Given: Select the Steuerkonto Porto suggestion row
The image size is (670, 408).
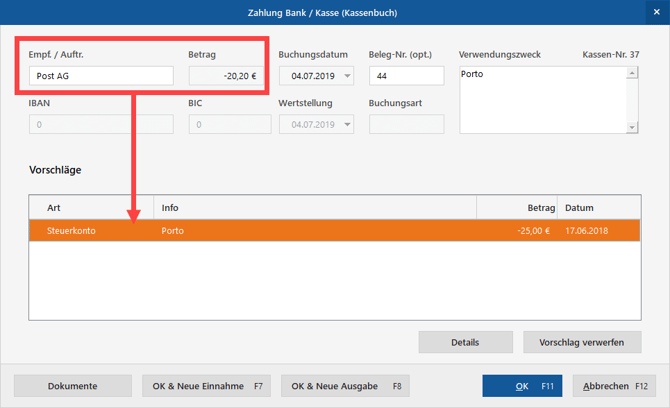Looking at the screenshot, I should tap(333, 231).
